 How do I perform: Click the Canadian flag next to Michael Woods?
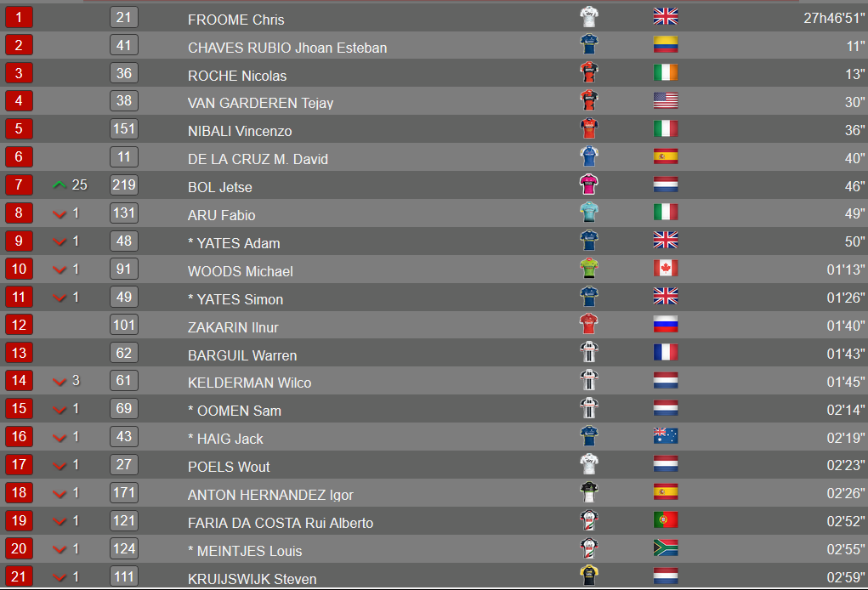[666, 269]
